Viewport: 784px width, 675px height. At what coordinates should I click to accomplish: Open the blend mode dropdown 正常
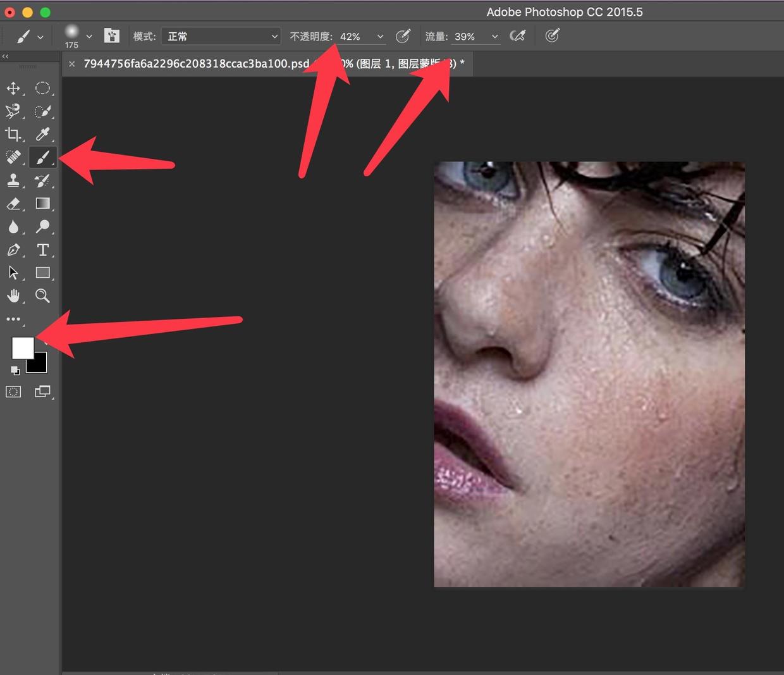(x=221, y=37)
